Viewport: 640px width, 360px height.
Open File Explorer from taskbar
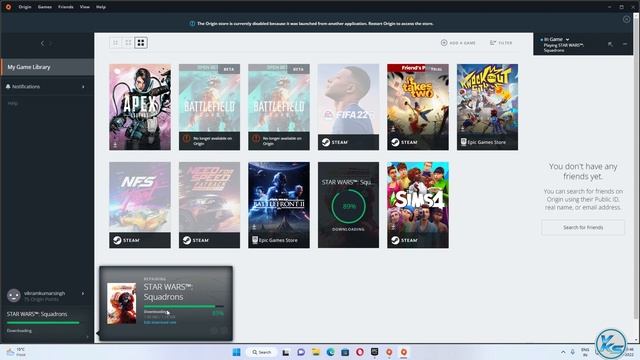coord(316,352)
